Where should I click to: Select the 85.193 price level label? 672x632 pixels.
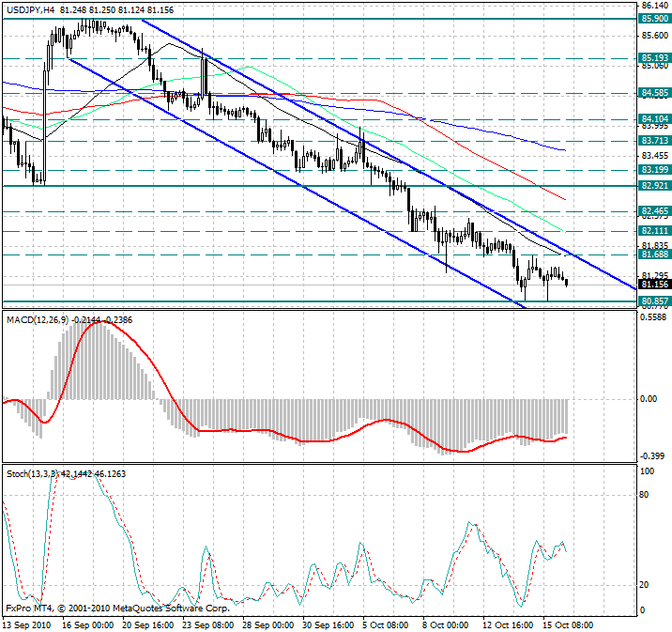(x=654, y=58)
